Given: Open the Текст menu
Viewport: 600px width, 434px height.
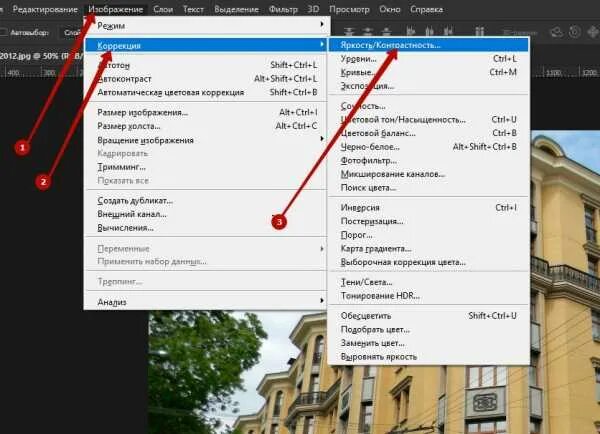Looking at the screenshot, I should [x=193, y=10].
